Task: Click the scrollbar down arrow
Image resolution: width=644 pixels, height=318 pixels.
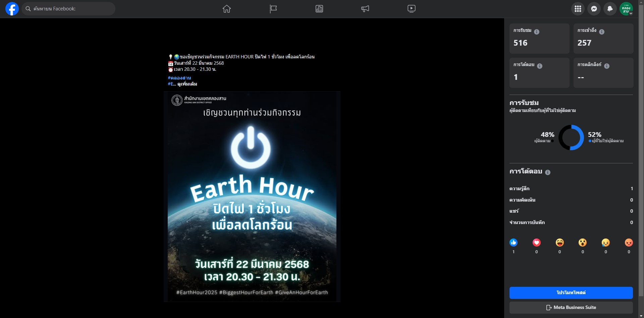Action: [x=641, y=316]
